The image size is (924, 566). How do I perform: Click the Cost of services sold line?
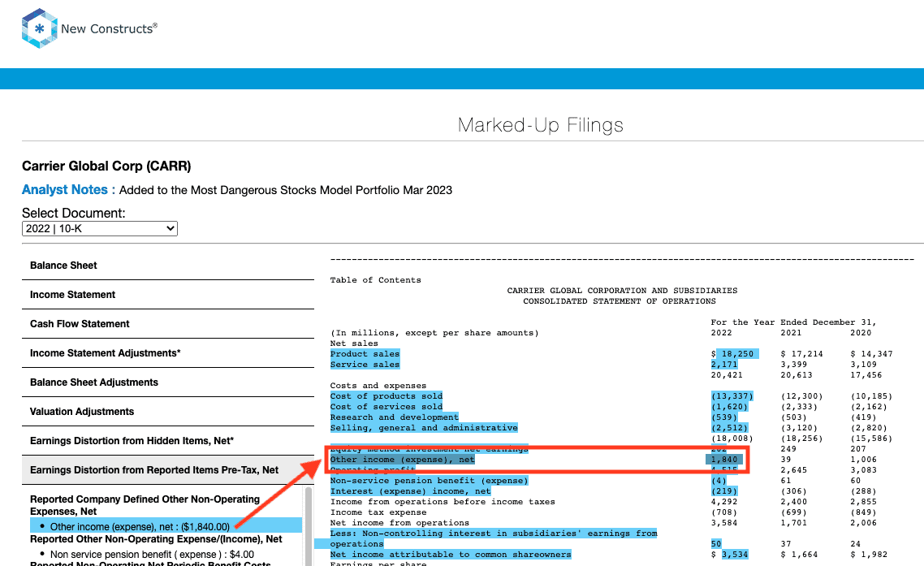point(386,407)
